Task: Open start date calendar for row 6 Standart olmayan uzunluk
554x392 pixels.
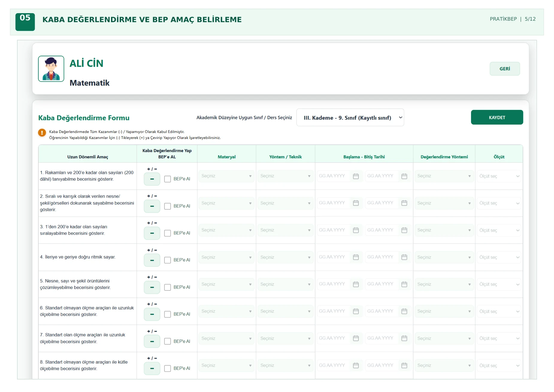Action: (x=356, y=311)
